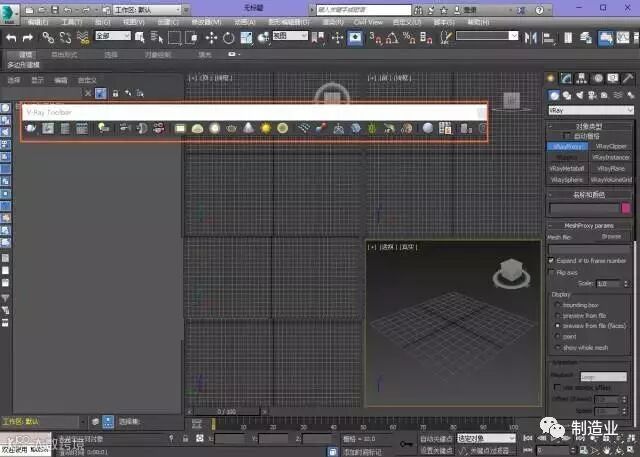Screen dimensions: 640x457
Task: Click the VRayVolumeGrid object button
Action: pos(611,180)
